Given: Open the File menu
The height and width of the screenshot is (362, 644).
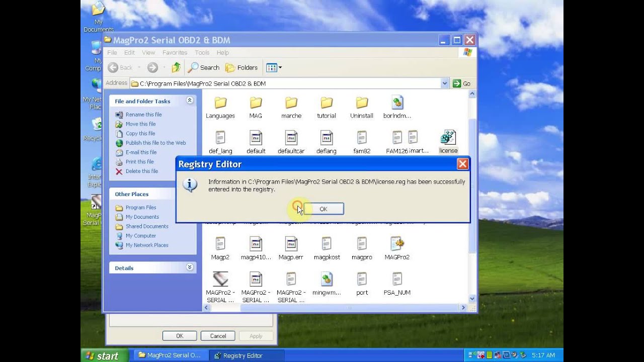Looking at the screenshot, I should (x=112, y=52).
